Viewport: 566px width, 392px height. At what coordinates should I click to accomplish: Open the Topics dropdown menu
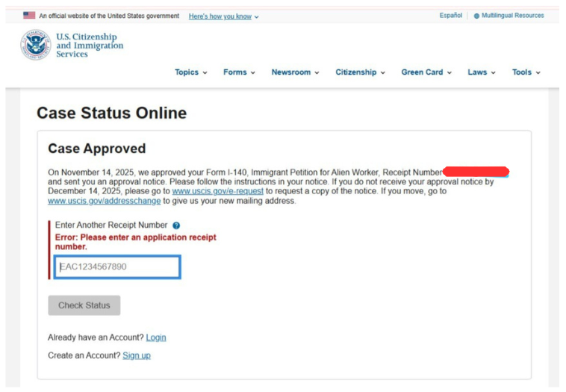[190, 72]
